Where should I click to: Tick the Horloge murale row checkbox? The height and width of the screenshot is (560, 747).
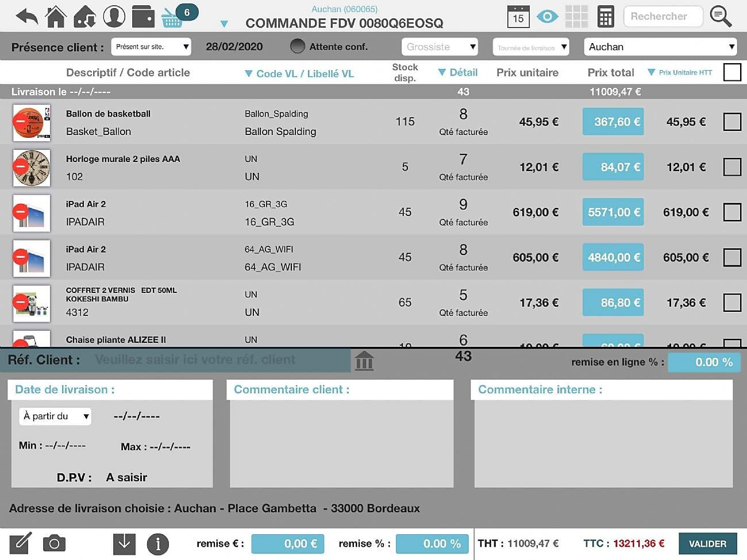(732, 167)
